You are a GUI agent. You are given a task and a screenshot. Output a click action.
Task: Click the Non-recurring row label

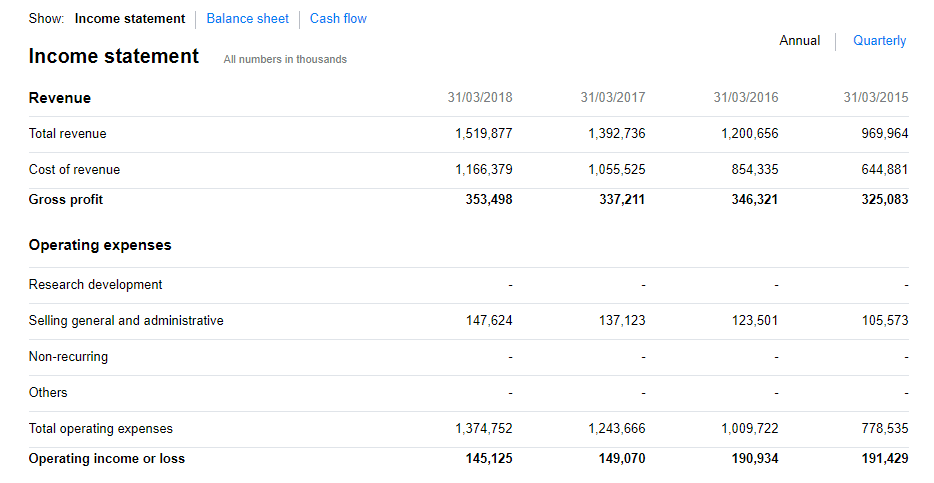69,357
